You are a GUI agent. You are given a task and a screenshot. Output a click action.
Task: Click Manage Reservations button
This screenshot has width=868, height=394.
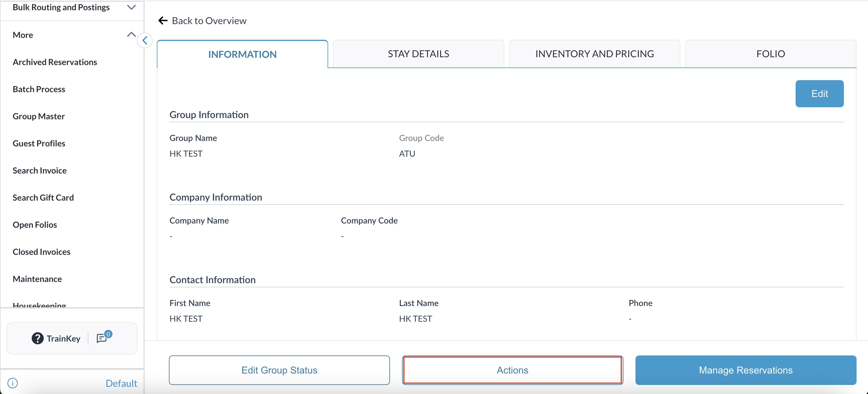pyautogui.click(x=746, y=370)
